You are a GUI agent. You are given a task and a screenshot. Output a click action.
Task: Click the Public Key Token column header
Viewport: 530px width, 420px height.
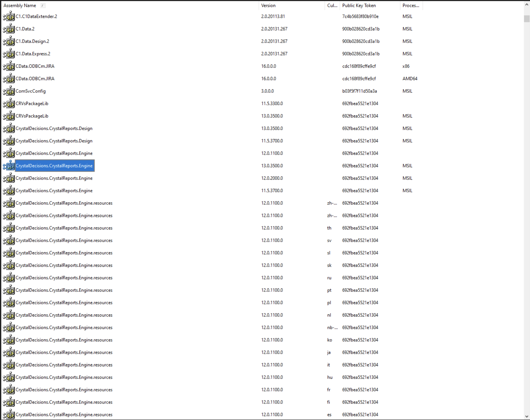coord(359,5)
